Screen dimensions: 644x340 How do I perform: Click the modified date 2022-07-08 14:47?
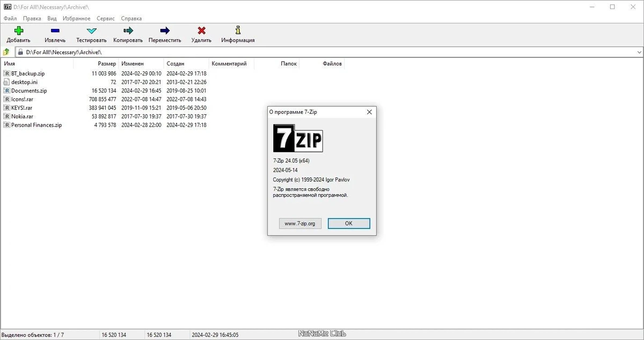pyautogui.click(x=141, y=99)
